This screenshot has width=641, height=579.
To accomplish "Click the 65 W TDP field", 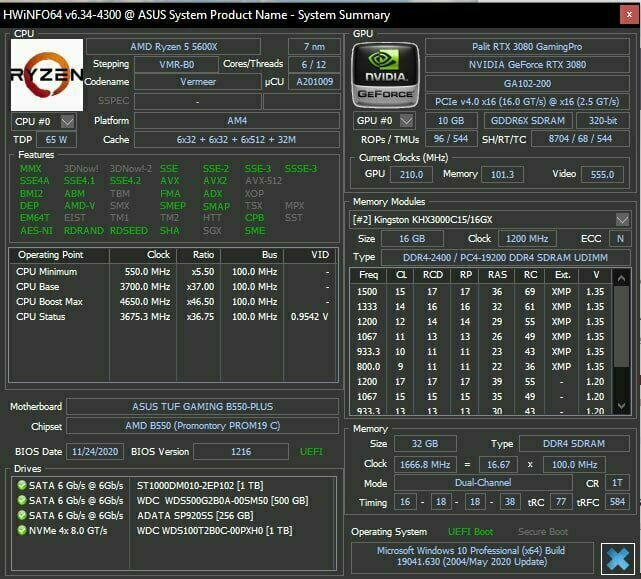I will (56, 139).
